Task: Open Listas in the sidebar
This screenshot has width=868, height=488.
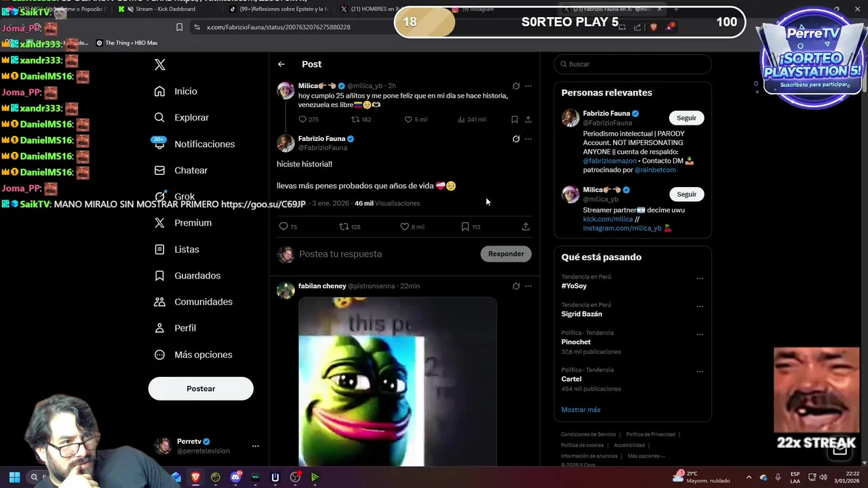Action: (x=176, y=249)
